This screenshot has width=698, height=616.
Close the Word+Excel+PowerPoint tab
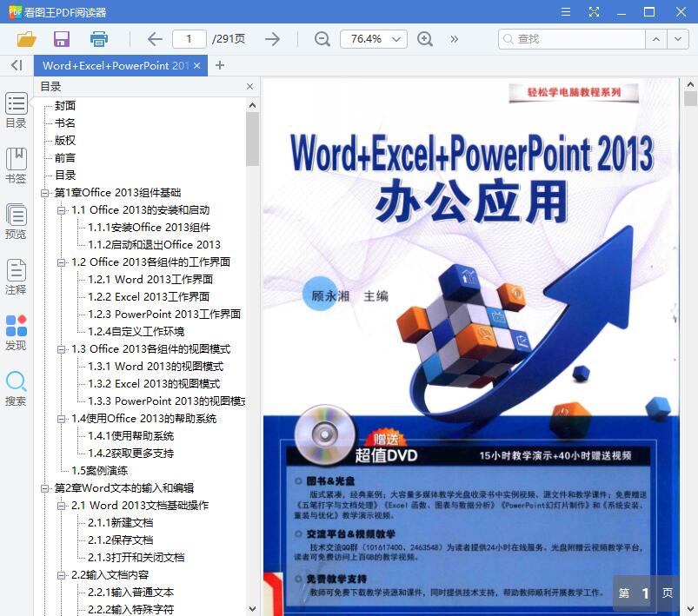coord(197,65)
